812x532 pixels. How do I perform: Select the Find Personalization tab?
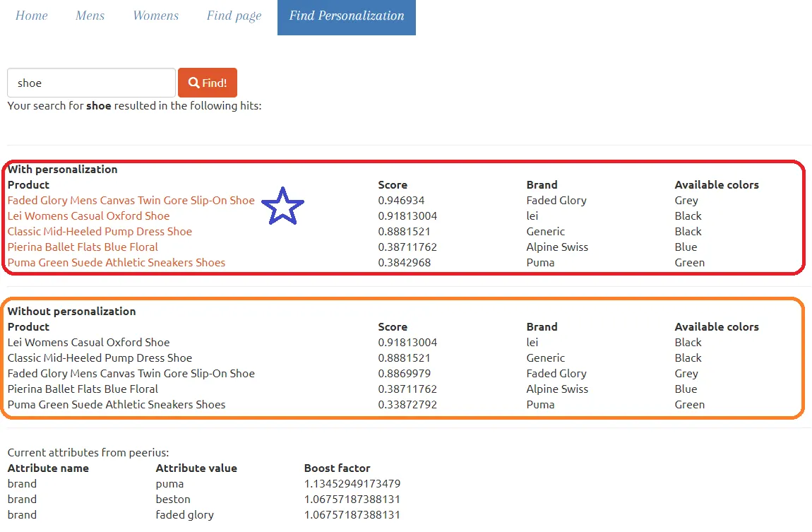click(x=347, y=17)
